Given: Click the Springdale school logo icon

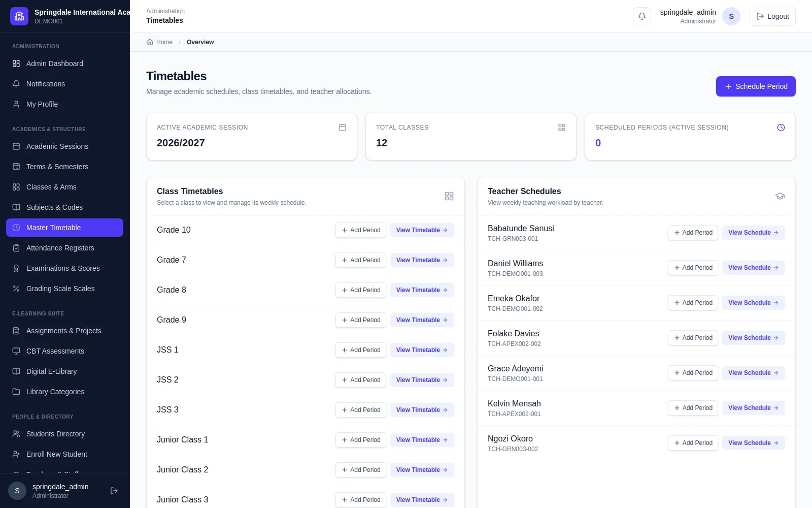Looking at the screenshot, I should point(19,16).
